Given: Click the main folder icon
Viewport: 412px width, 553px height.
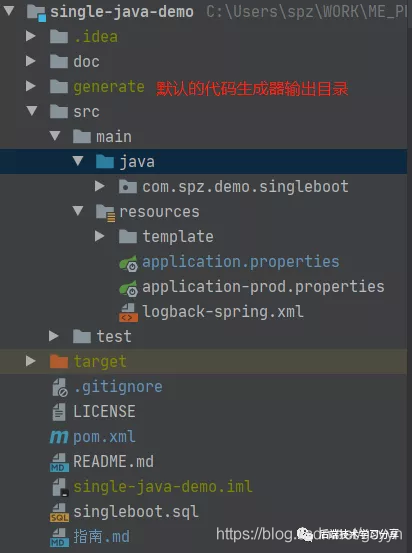Looking at the screenshot, I should 82,136.
